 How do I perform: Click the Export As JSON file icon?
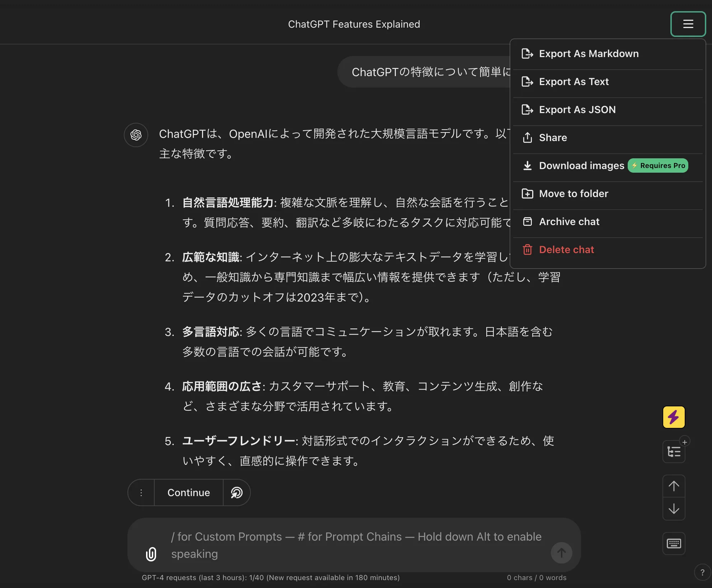click(x=527, y=110)
